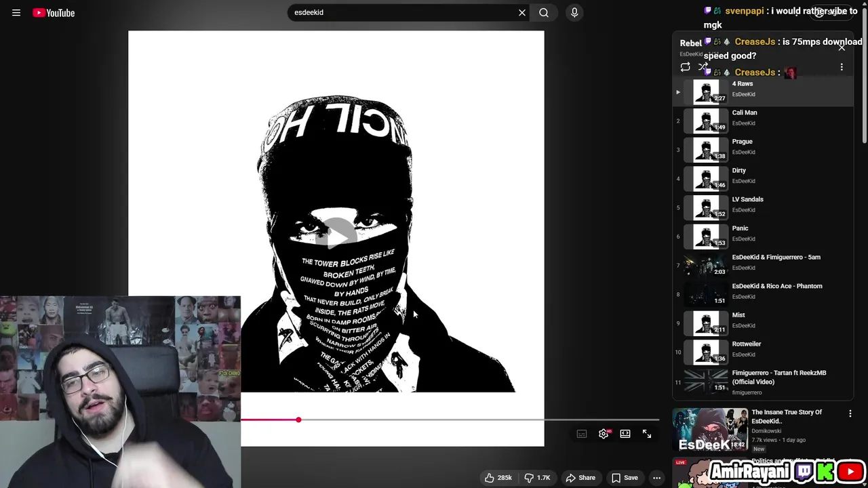The height and width of the screenshot is (488, 868).
Task: Click the now-playing arrow beside 4 Raws
Action: point(677,92)
